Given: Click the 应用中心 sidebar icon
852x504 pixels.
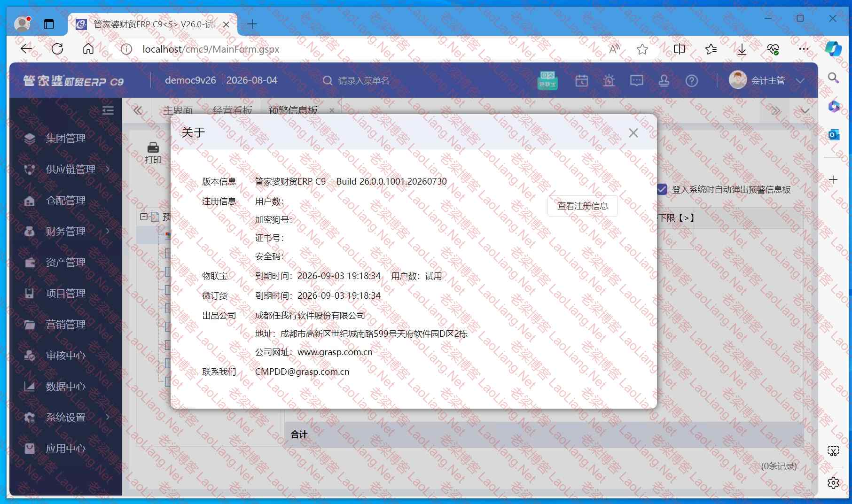Looking at the screenshot, I should click(30, 449).
